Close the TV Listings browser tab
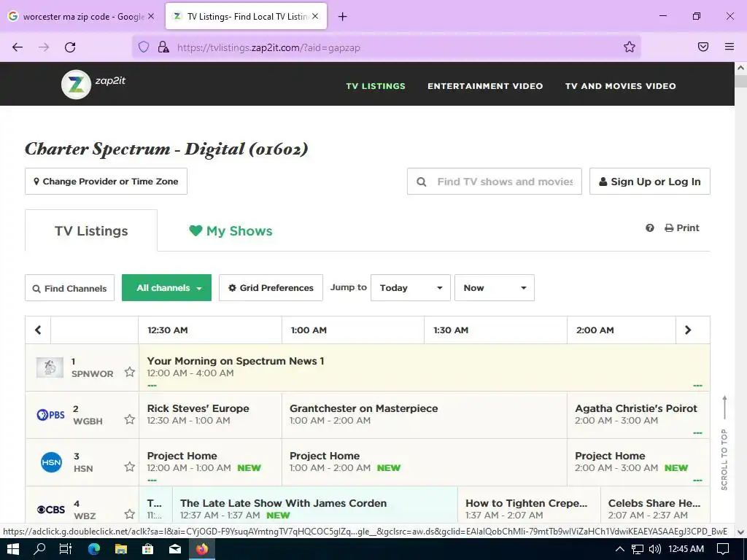Image resolution: width=747 pixels, height=560 pixels. coord(315,16)
